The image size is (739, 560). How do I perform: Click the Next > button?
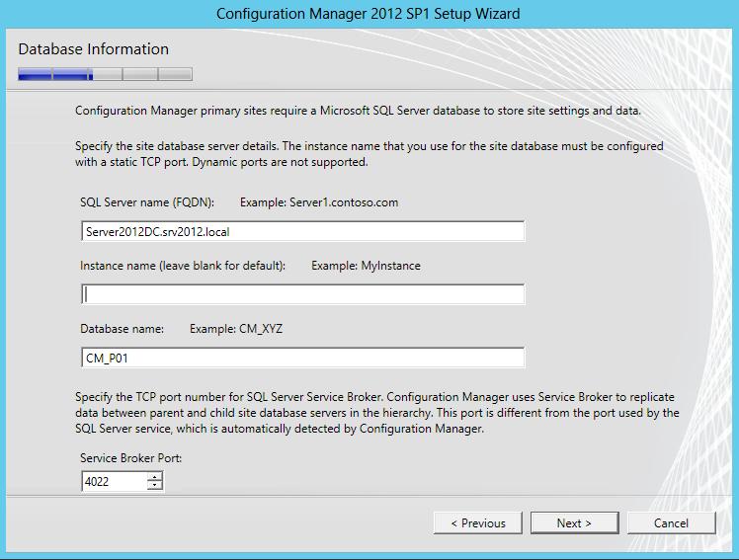pos(574,522)
